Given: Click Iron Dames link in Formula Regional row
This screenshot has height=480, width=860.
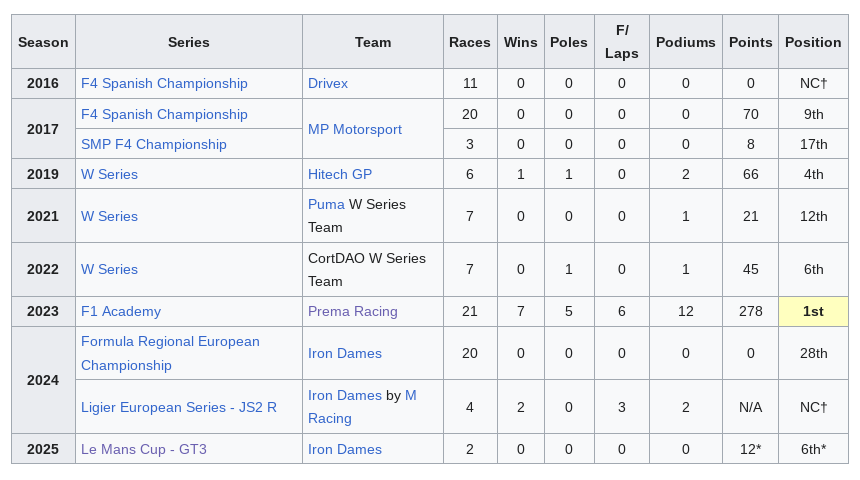Looking at the screenshot, I should click(344, 353).
